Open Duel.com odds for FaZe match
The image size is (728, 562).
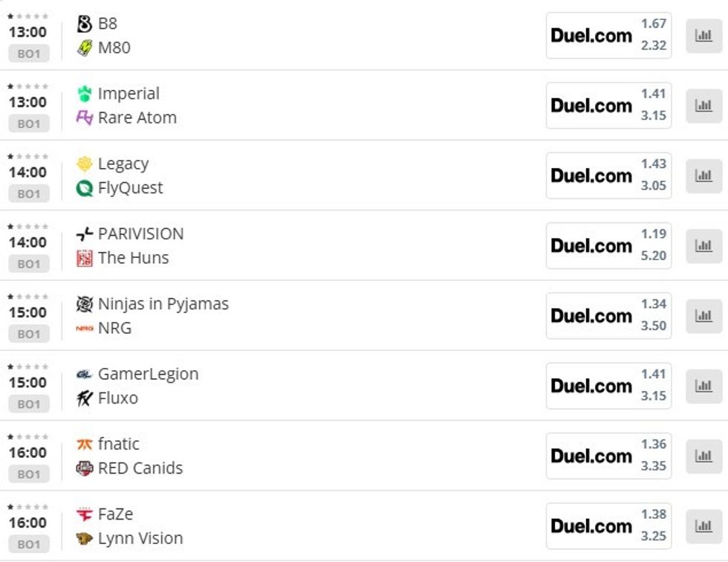pyautogui.click(x=591, y=526)
